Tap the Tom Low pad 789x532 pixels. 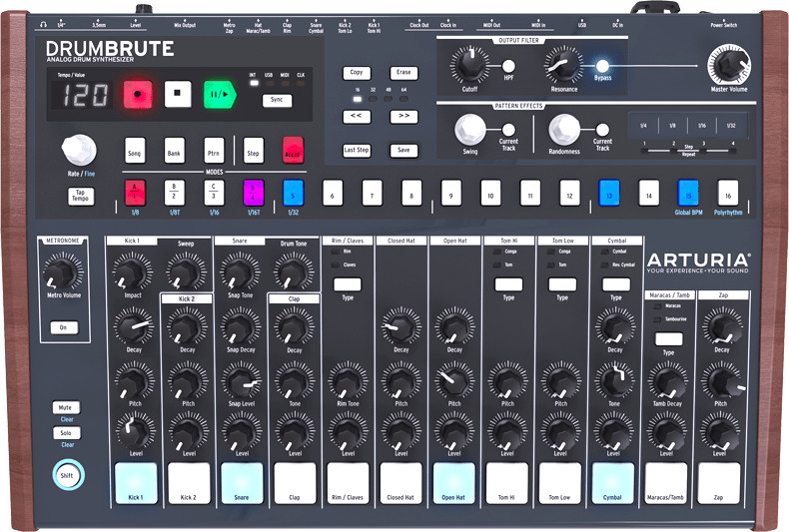point(560,483)
